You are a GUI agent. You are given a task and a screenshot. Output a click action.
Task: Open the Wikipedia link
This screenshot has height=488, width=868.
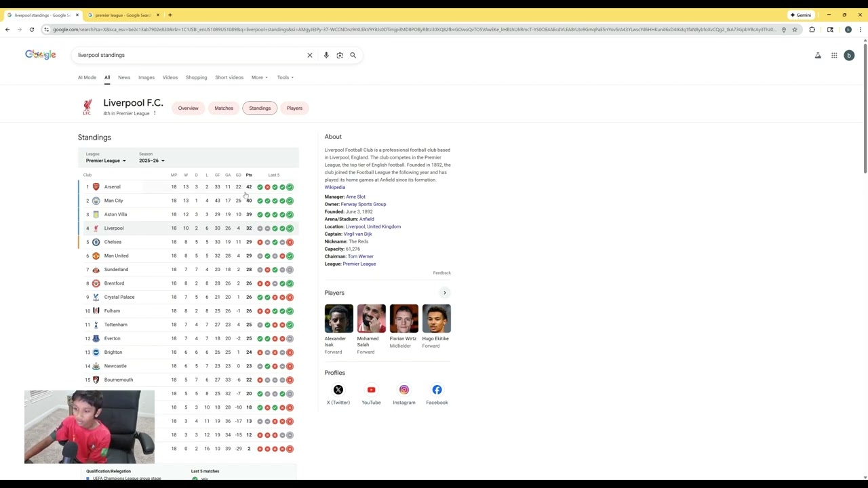[x=335, y=187]
